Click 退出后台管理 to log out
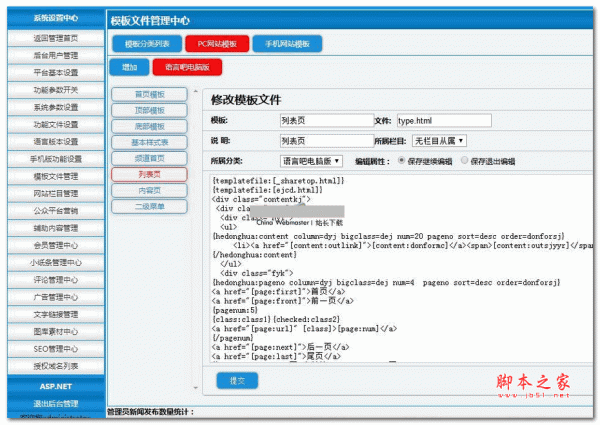Viewport: 600px width, 425px height. pyautogui.click(x=55, y=404)
